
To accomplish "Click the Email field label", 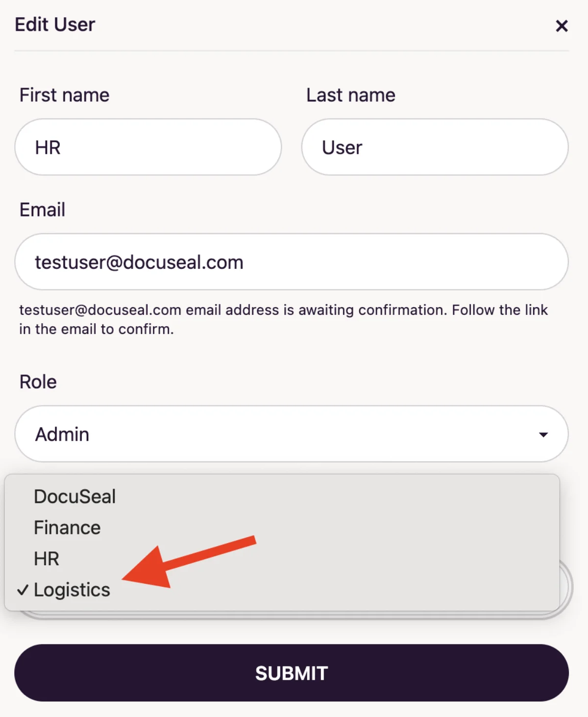I will [42, 210].
